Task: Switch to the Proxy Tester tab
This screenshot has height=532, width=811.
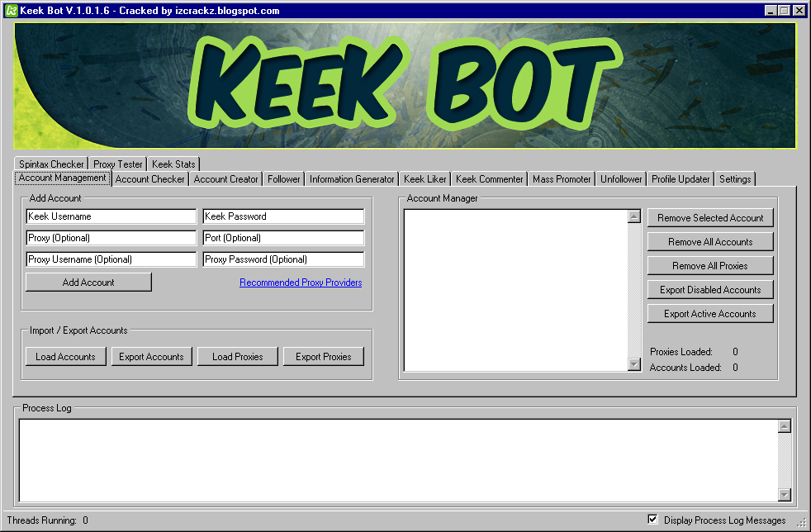Action: tap(117, 164)
